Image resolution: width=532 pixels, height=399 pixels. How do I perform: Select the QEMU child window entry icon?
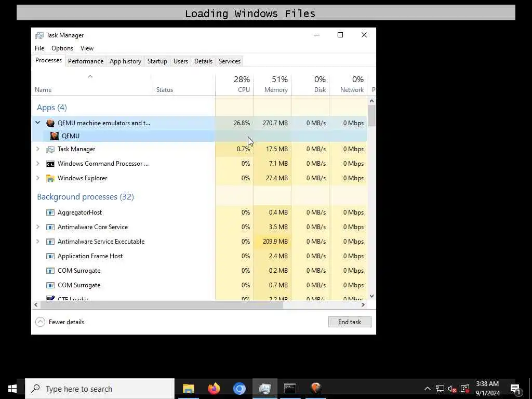pyautogui.click(x=54, y=136)
